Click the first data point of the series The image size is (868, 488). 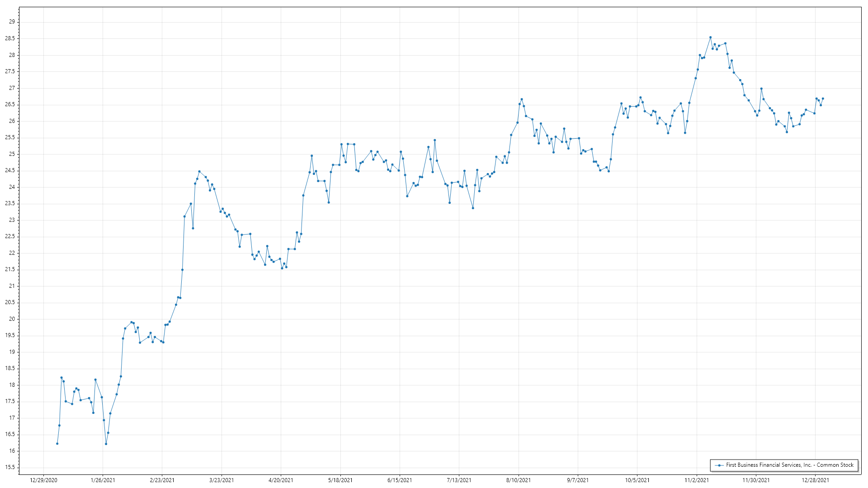click(x=57, y=444)
